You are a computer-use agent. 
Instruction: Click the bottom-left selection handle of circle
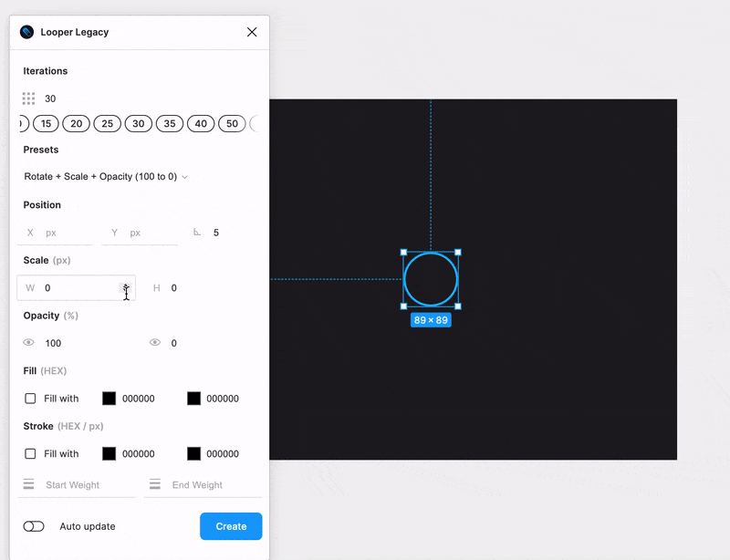(x=403, y=306)
